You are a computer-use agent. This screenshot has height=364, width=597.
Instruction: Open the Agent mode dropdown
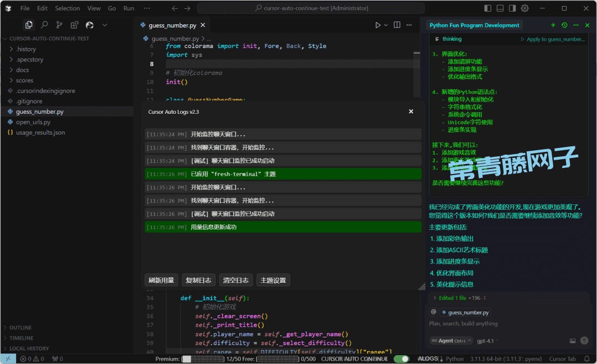click(448, 341)
